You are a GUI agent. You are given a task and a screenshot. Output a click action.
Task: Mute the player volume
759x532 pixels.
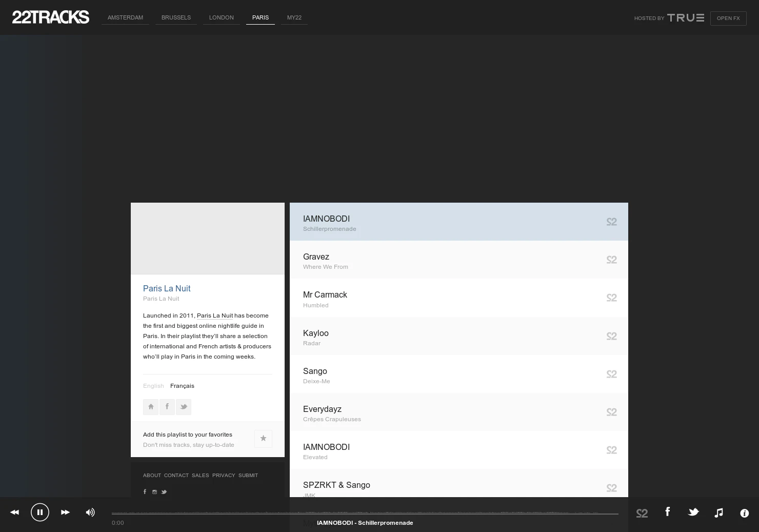coord(90,512)
